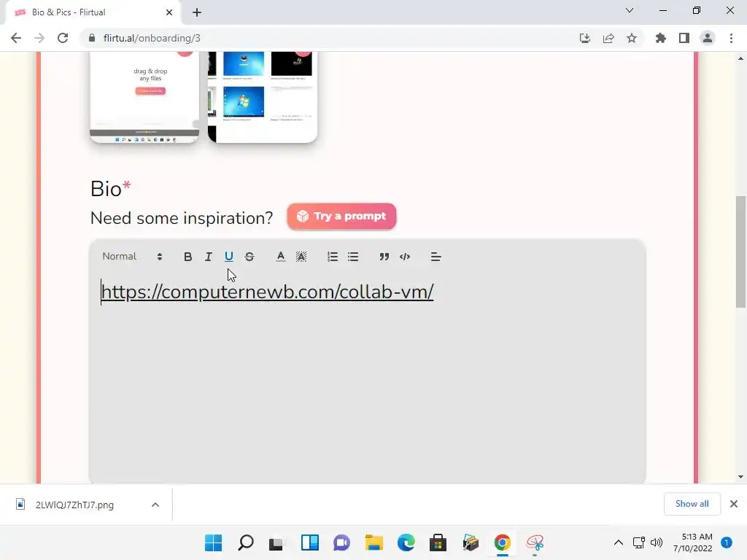
Task: Open the Widgets panel on taskbar
Action: [x=309, y=542]
